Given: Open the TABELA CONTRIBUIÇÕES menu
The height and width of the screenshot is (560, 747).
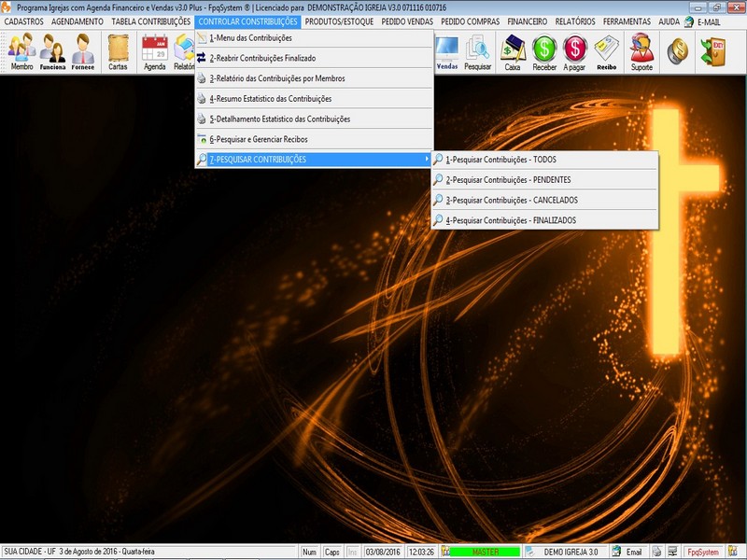Looking at the screenshot, I should tap(151, 21).
